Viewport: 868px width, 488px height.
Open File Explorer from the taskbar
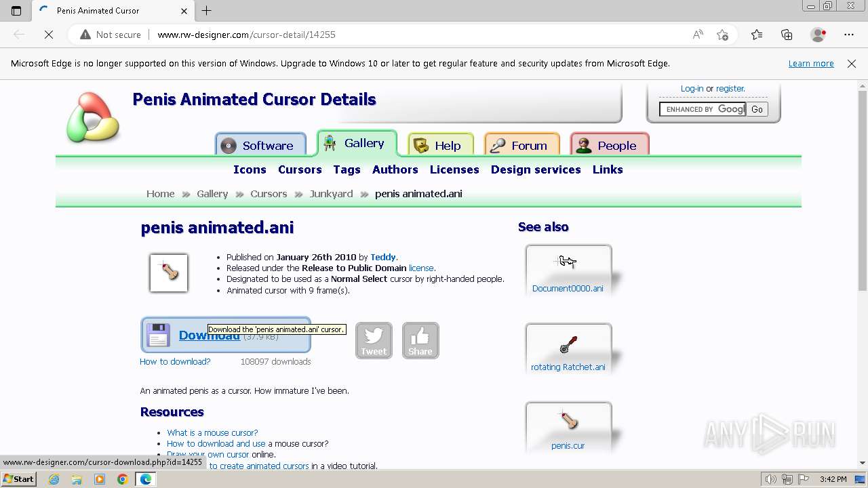pos(77,479)
